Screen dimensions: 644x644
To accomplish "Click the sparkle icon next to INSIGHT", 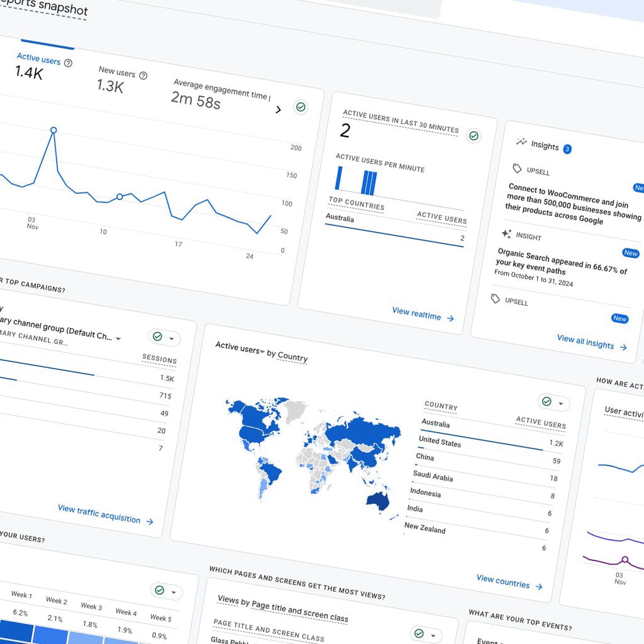I will [x=506, y=234].
